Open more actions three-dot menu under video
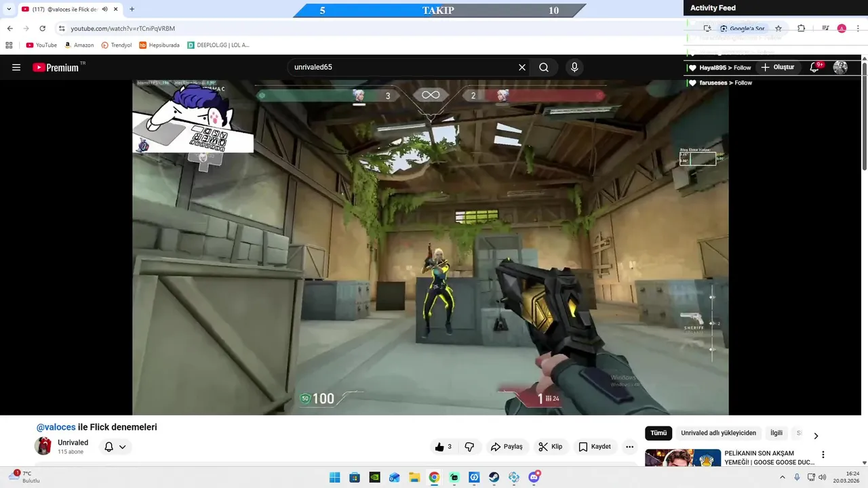Viewport: 868px width, 488px height. coord(629,447)
